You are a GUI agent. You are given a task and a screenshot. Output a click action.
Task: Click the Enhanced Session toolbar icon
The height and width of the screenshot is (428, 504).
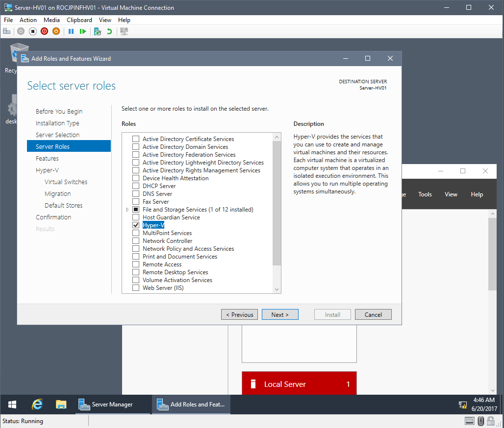pyautogui.click(x=124, y=31)
